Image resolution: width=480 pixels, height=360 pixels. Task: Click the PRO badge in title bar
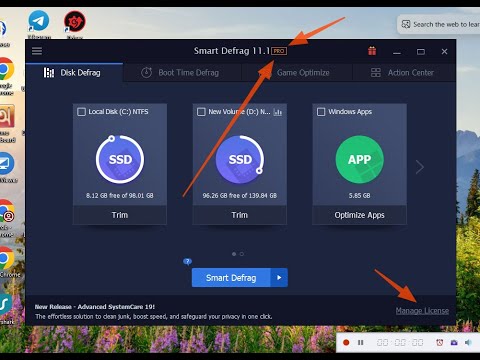click(279, 51)
